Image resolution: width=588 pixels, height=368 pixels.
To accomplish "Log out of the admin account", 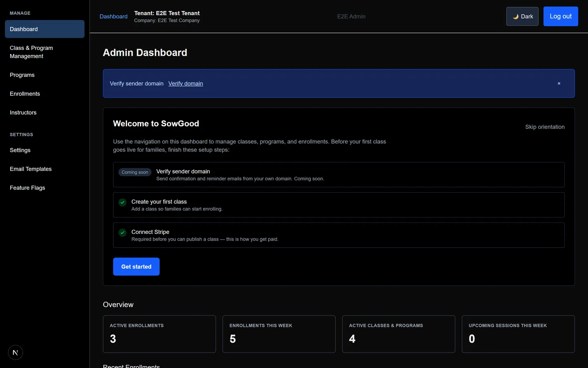I will coord(561,16).
